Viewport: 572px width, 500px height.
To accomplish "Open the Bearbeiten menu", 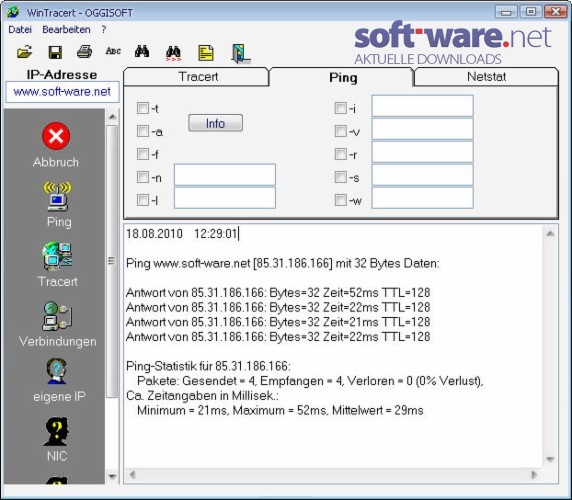I will [66, 30].
